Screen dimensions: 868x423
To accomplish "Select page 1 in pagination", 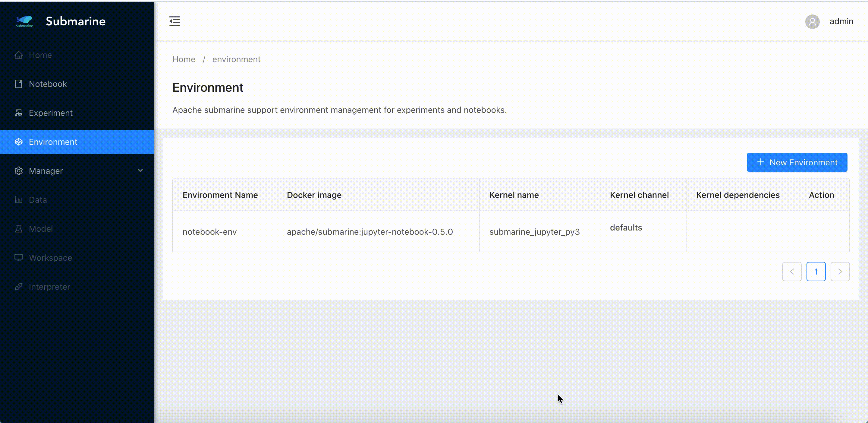I will click(x=816, y=272).
